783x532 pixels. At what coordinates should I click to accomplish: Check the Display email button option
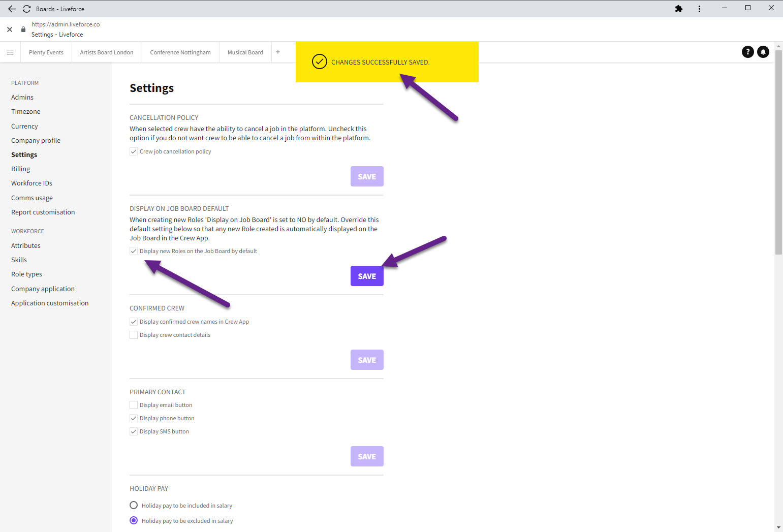point(134,405)
